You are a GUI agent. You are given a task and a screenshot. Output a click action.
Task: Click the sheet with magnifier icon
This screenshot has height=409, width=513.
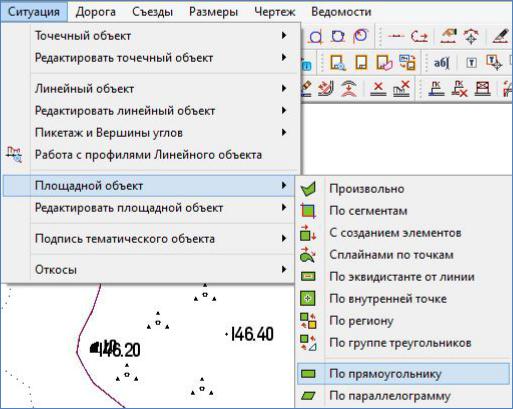point(338,62)
